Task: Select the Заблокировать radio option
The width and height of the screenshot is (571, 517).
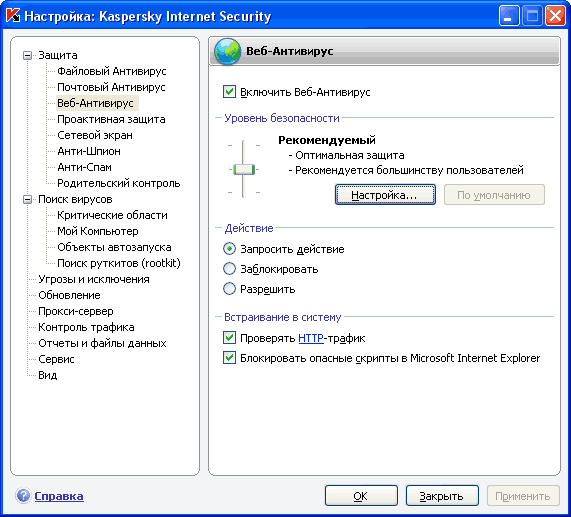Action: point(229,269)
